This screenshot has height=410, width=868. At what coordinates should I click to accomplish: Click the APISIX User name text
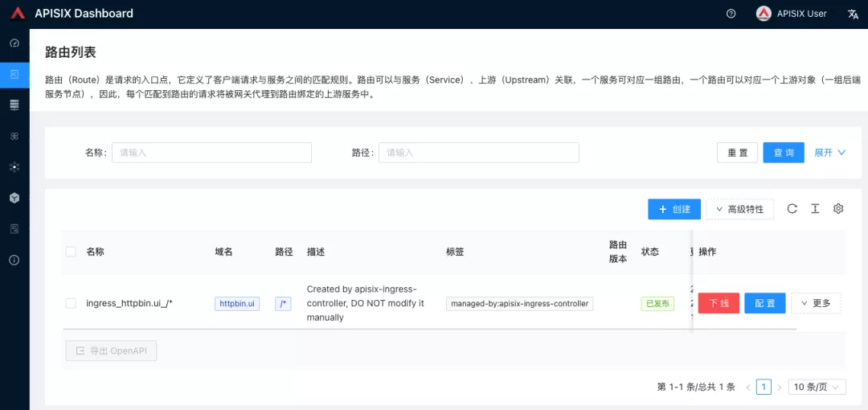(x=801, y=14)
